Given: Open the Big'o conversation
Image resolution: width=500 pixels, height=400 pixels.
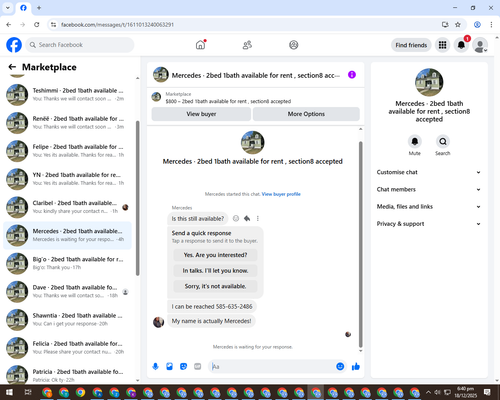Looking at the screenshot, I should 67,263.
